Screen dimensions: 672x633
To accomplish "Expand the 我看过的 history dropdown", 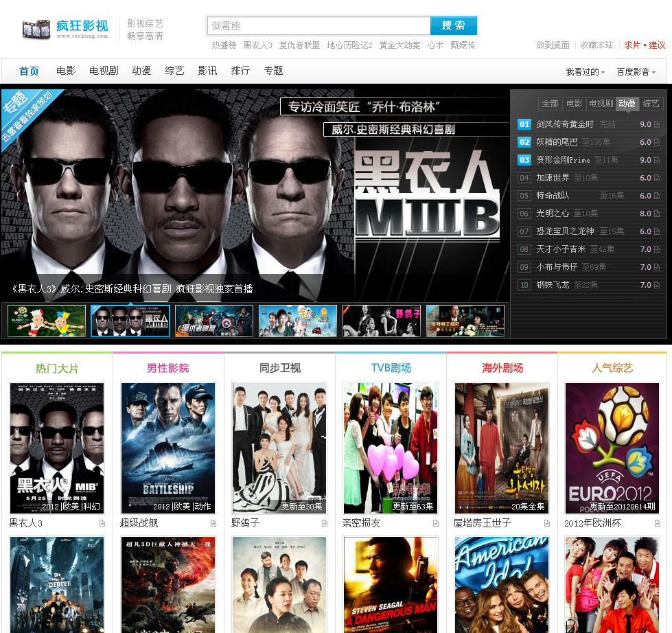I will click(585, 72).
